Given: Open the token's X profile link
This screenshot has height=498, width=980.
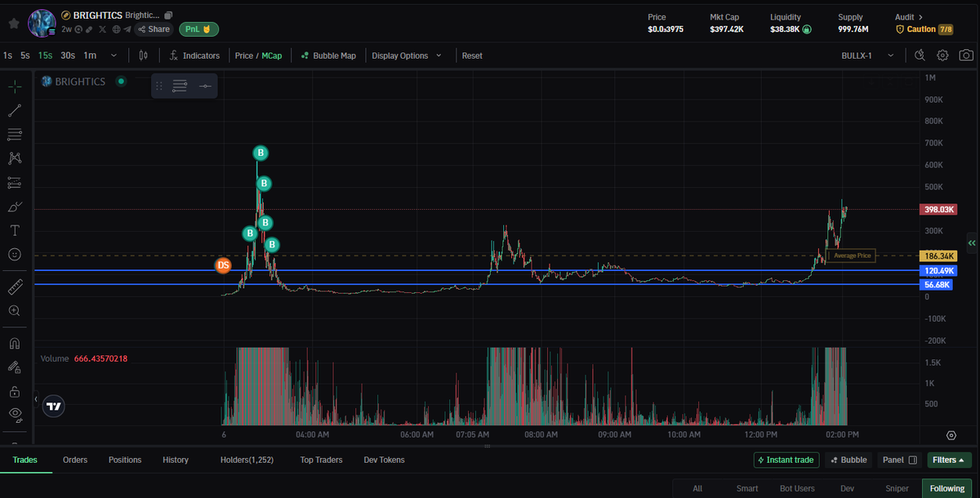Looking at the screenshot, I should point(102,29).
